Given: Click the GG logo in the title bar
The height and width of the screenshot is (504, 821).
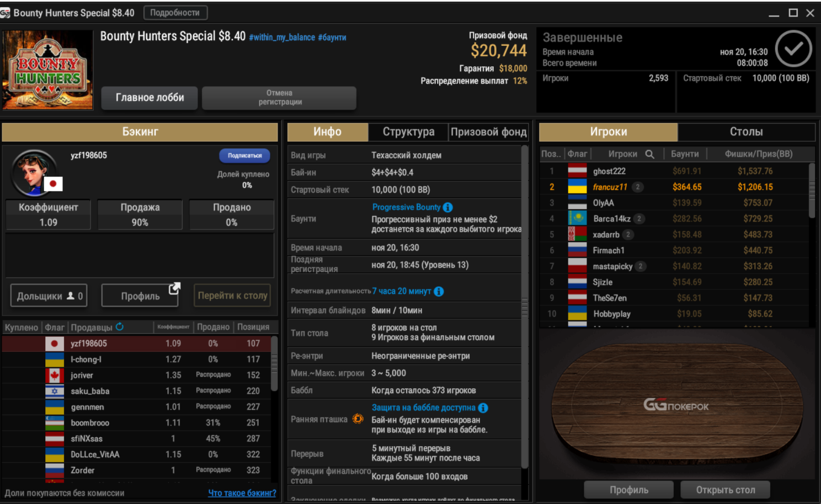Looking at the screenshot, I should point(6,13).
